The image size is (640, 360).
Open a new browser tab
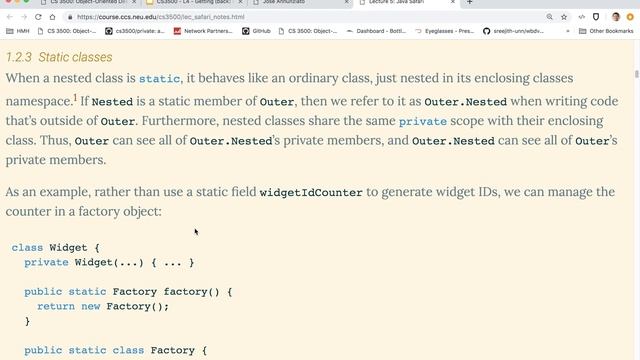point(469,2)
